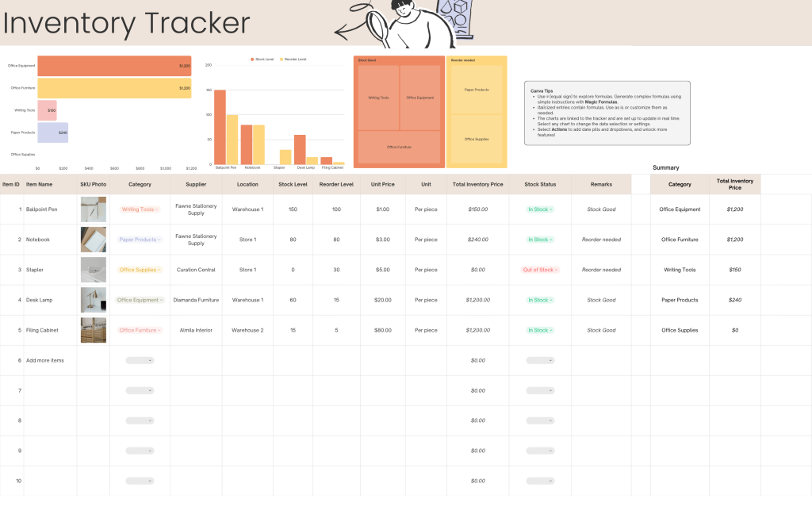Select the Paper Products lavender bar
Viewport: 812px width, 526px height.
pos(53,132)
